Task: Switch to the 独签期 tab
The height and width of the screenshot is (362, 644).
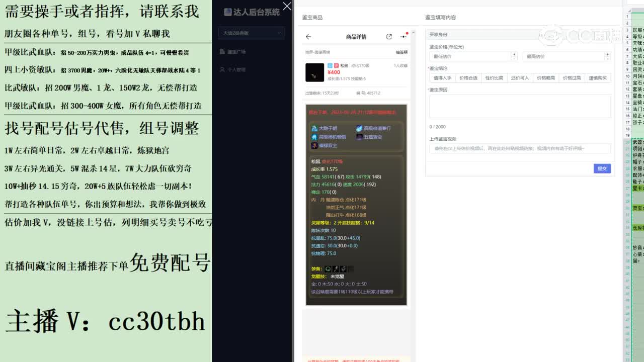Action: pos(402,52)
